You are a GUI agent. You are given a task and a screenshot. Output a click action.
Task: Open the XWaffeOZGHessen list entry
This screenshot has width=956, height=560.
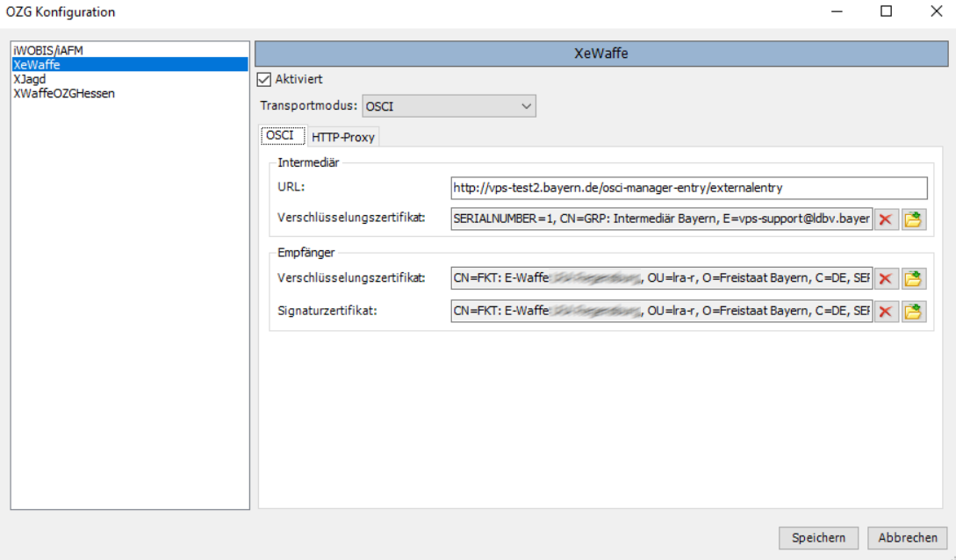[x=64, y=93]
